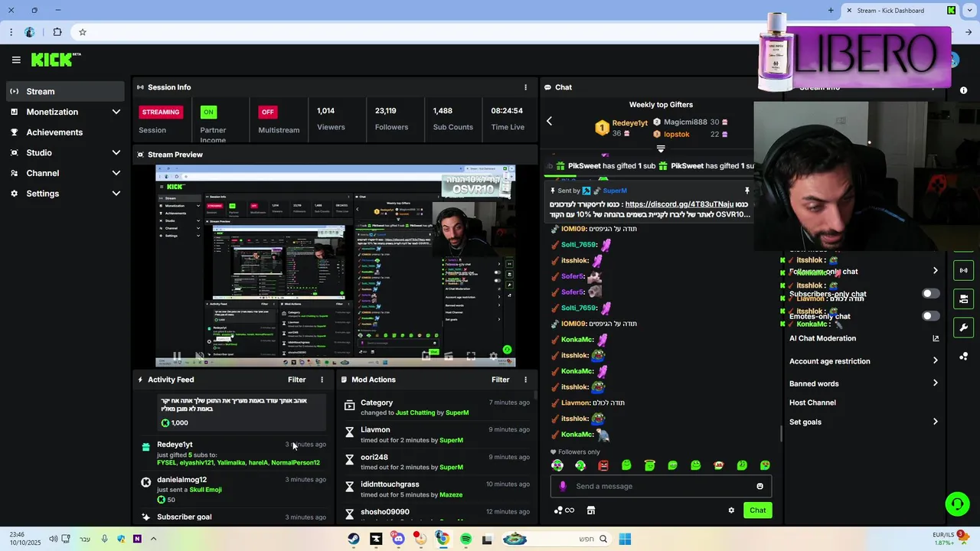Insert the green halo blob emote
Image resolution: width=980 pixels, height=551 pixels.
[x=649, y=465]
